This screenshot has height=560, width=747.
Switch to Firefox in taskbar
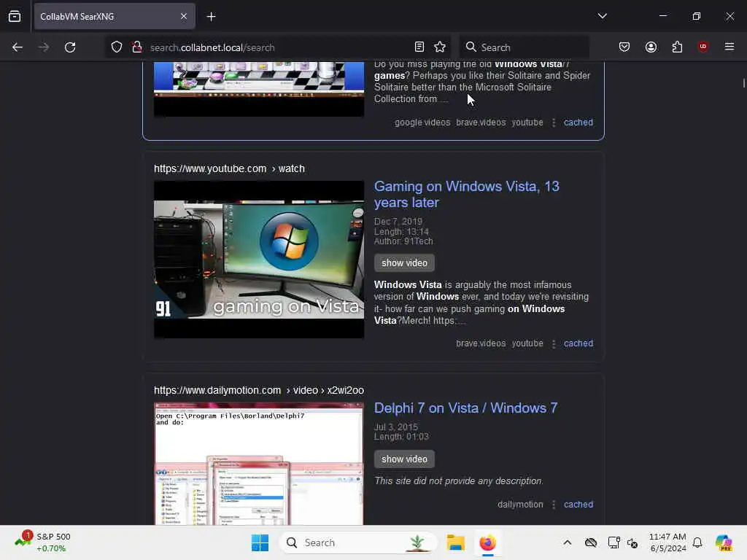[487, 542]
